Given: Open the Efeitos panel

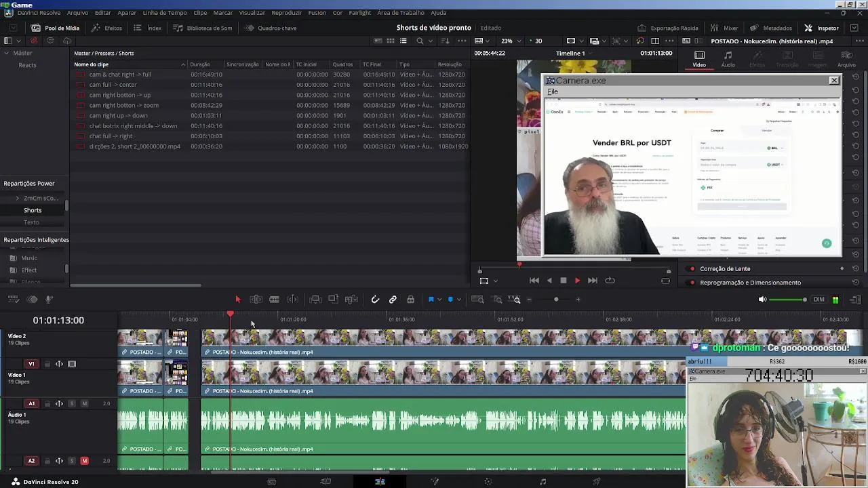Looking at the screenshot, I should pos(106,28).
